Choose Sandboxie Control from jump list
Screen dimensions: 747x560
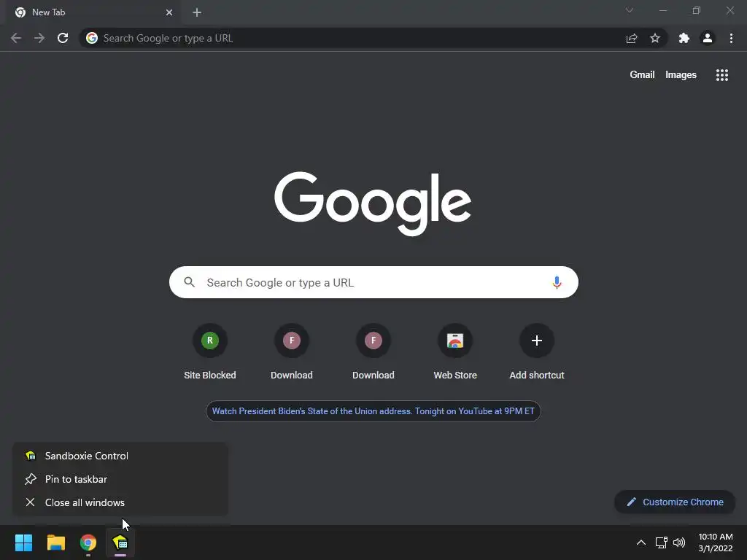[120, 456]
